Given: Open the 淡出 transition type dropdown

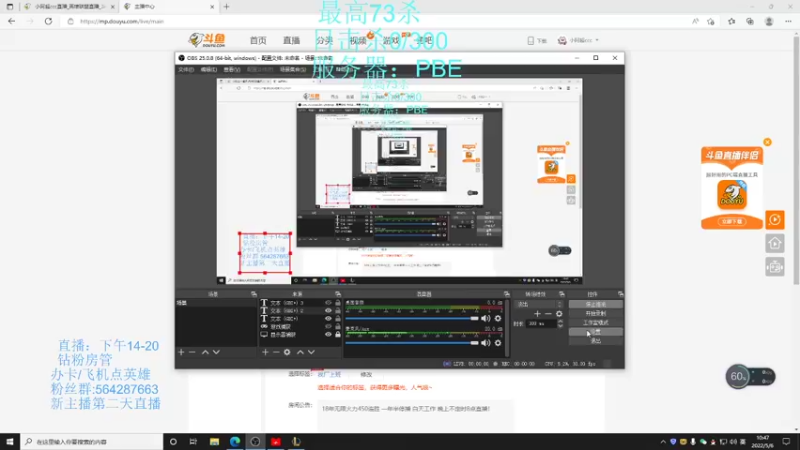Looking at the screenshot, I should pyautogui.click(x=540, y=304).
